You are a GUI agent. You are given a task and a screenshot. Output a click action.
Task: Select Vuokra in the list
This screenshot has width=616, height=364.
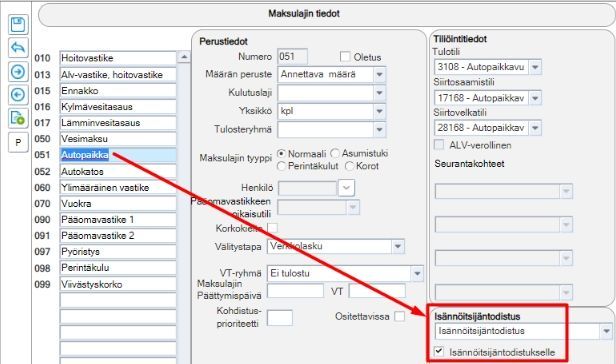pyautogui.click(x=118, y=204)
